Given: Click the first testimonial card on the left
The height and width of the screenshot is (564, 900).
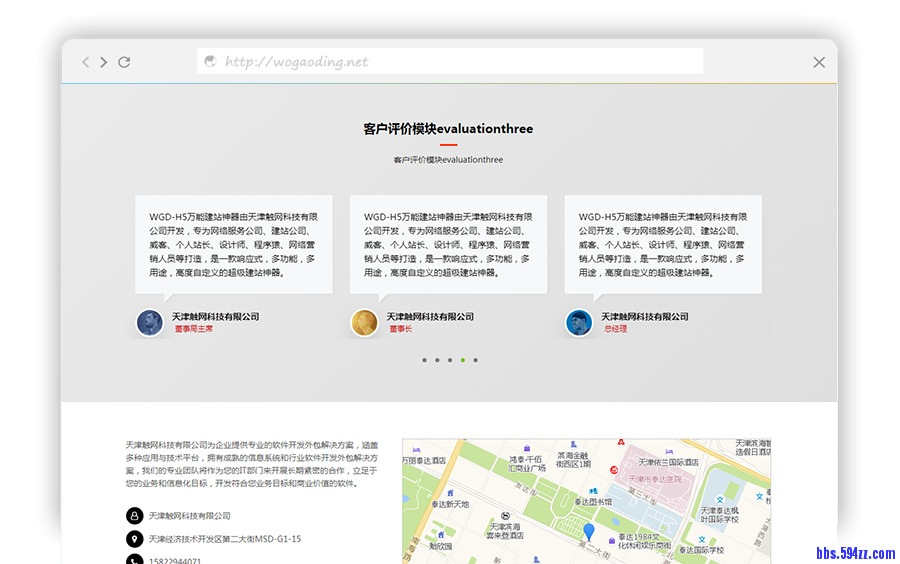Looking at the screenshot, I should click(x=234, y=244).
